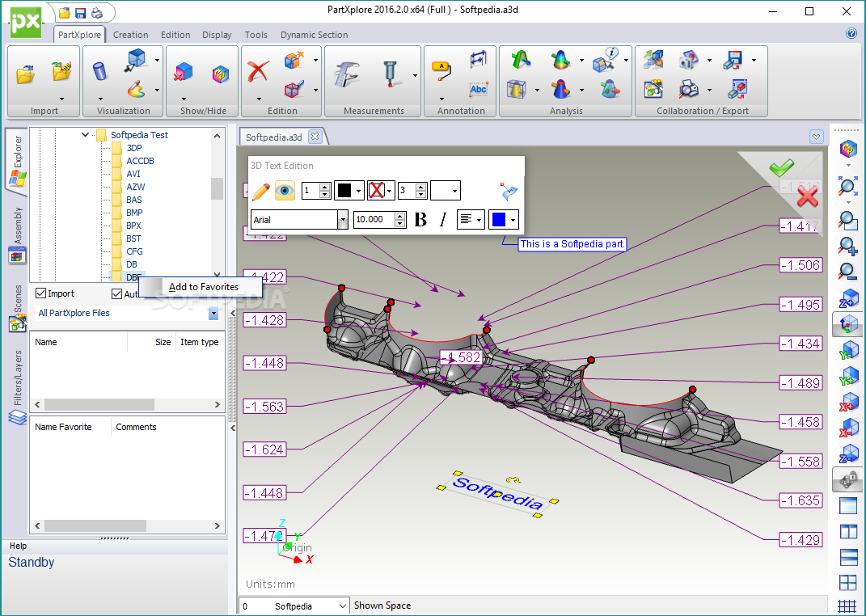Viewport: 866px width, 616px height.
Task: Select the probe tool in Measurements
Action: click(391, 74)
